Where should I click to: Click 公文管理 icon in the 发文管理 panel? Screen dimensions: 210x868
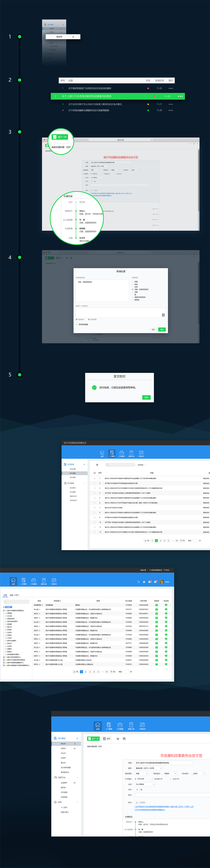click(x=112, y=453)
